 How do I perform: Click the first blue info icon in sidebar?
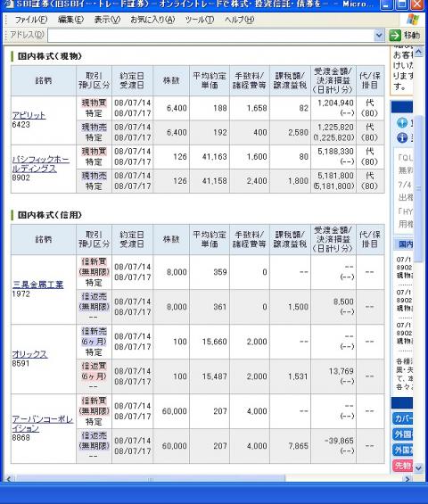[x=402, y=122]
